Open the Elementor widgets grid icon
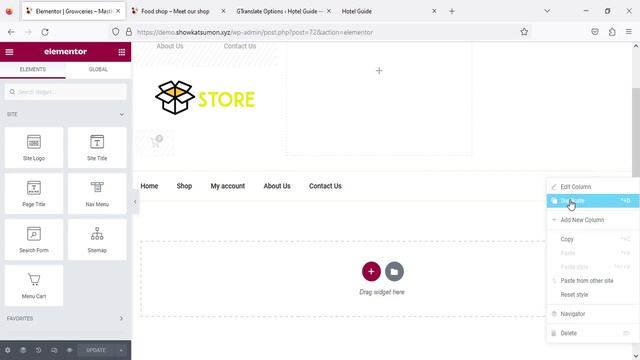 [x=122, y=52]
